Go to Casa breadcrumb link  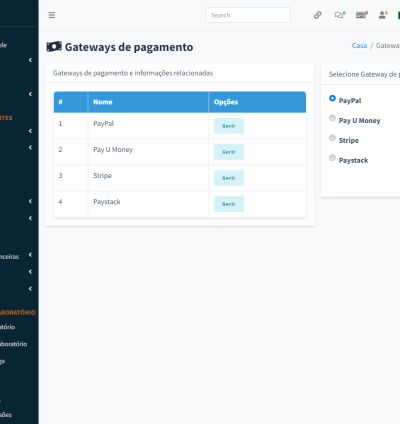tap(359, 46)
